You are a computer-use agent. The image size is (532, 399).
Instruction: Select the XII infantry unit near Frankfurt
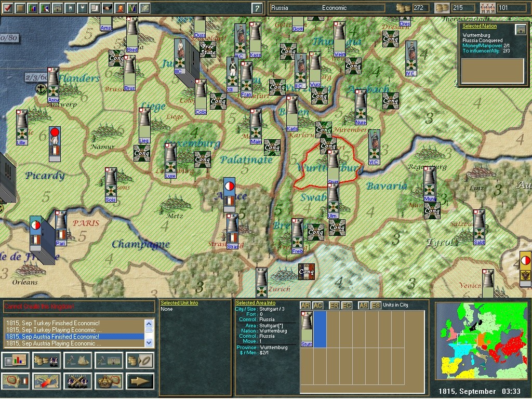pos(232,75)
